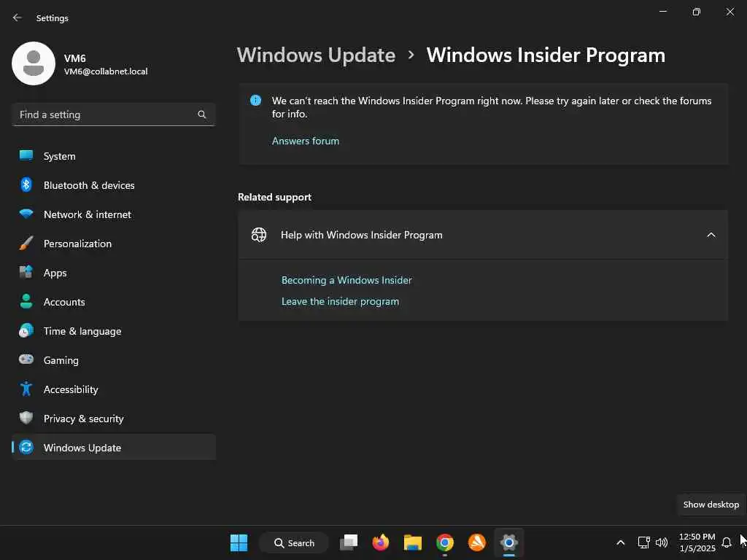Click the Related support heading
747x560 pixels.
[274, 197]
